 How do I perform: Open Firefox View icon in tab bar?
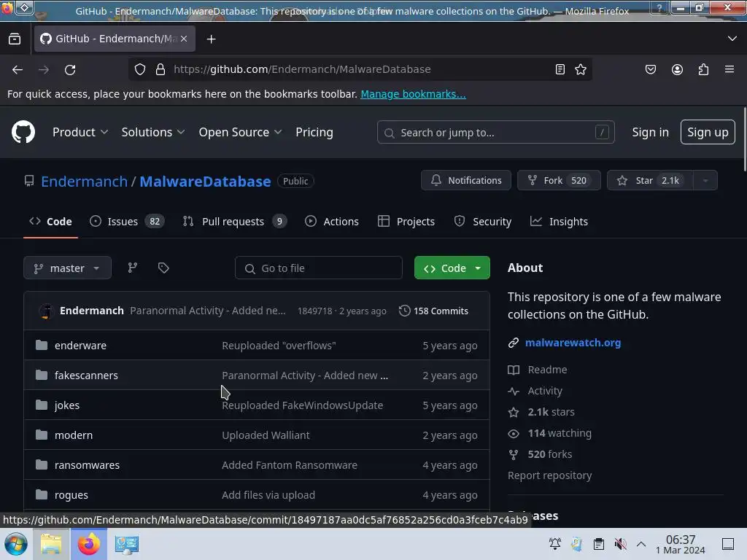[x=15, y=39]
